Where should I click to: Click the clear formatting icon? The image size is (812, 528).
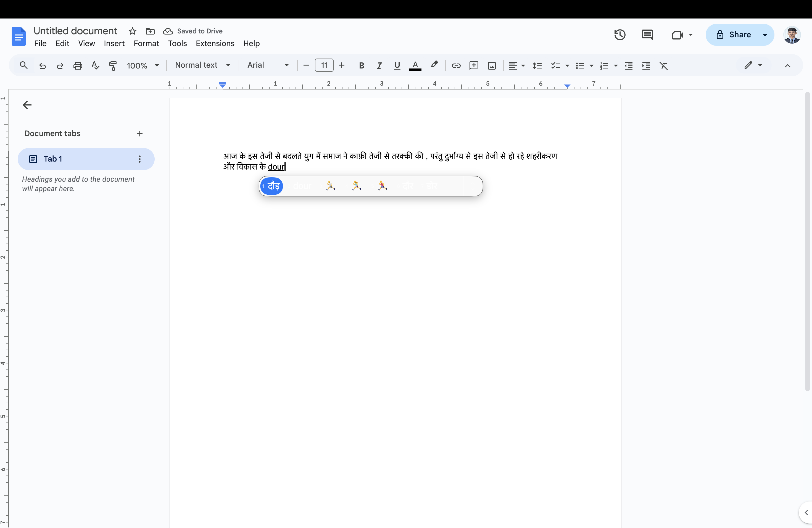(x=664, y=65)
